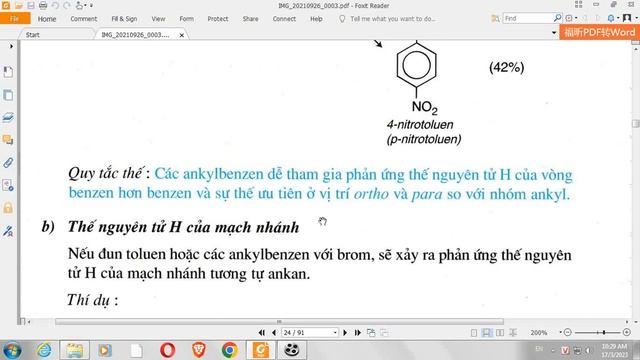
Task: Open the Foxit Reader application logo icon
Action: pyautogui.click(x=6, y=5)
